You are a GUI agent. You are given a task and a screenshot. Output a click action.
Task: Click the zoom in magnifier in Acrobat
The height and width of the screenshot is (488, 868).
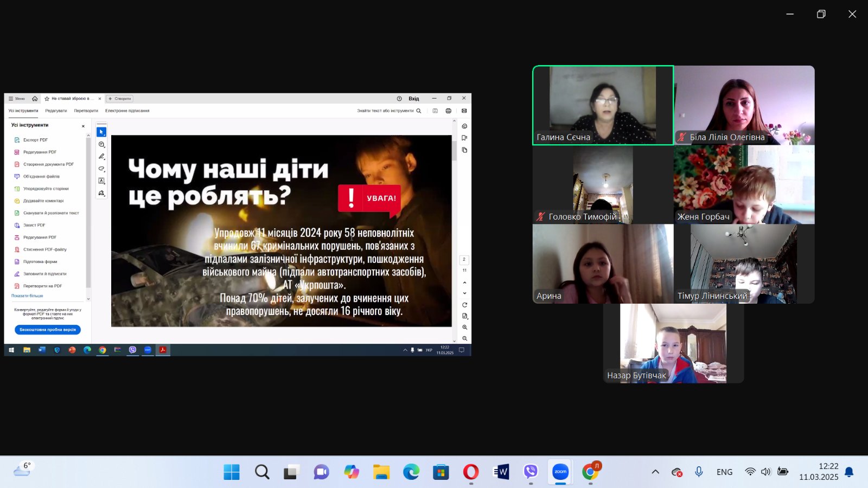464,328
